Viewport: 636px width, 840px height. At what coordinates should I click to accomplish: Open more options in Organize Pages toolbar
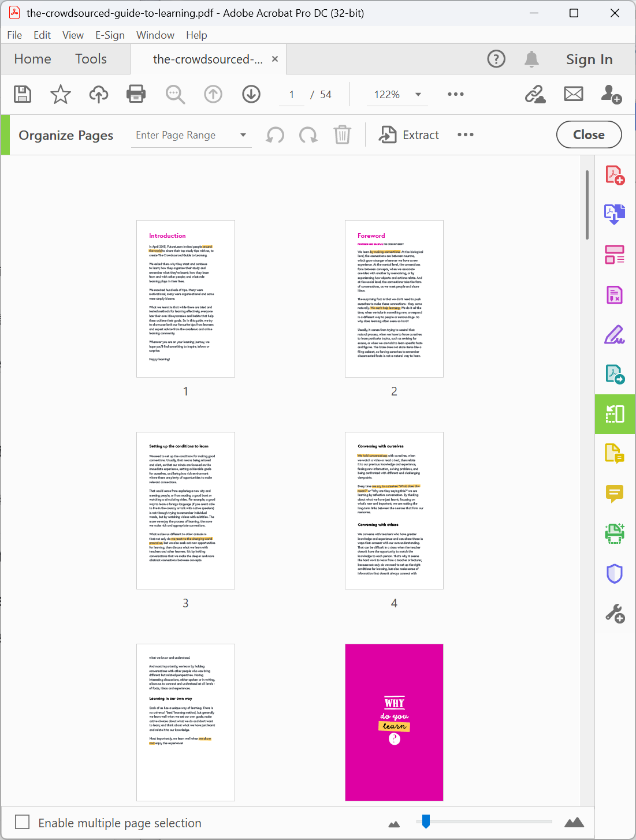pos(466,135)
